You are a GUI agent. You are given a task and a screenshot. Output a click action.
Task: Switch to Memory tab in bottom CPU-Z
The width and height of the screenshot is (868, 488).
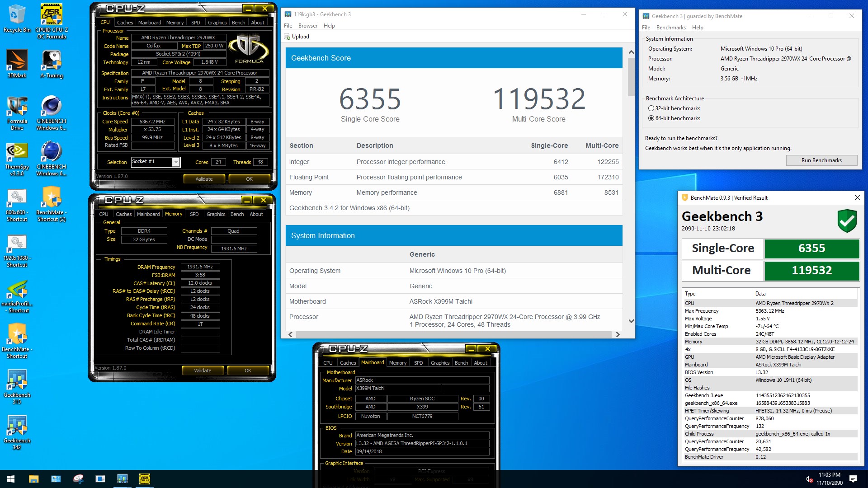(397, 363)
